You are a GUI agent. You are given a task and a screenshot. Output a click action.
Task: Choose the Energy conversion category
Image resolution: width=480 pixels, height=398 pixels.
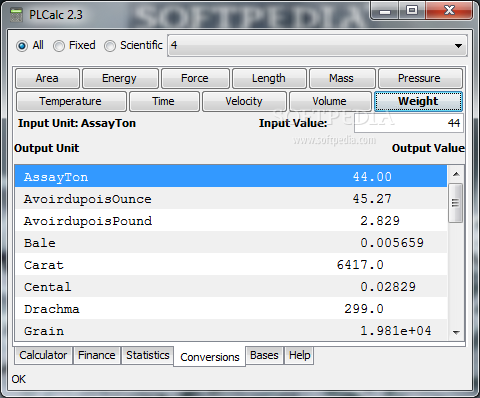(119, 78)
